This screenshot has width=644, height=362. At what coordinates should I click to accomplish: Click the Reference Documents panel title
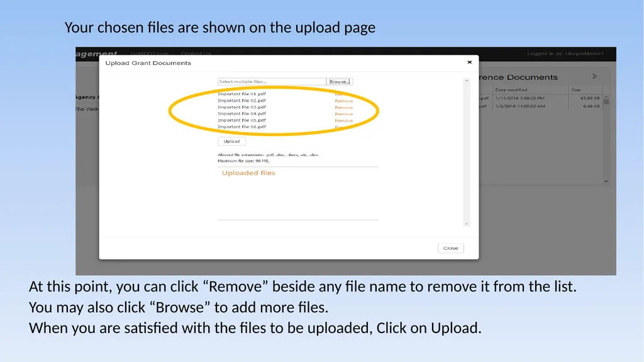point(518,77)
